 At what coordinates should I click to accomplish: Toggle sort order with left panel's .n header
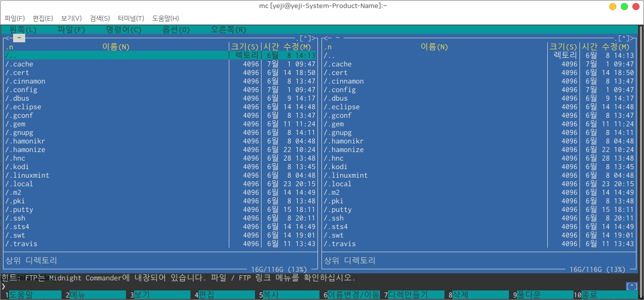point(9,47)
